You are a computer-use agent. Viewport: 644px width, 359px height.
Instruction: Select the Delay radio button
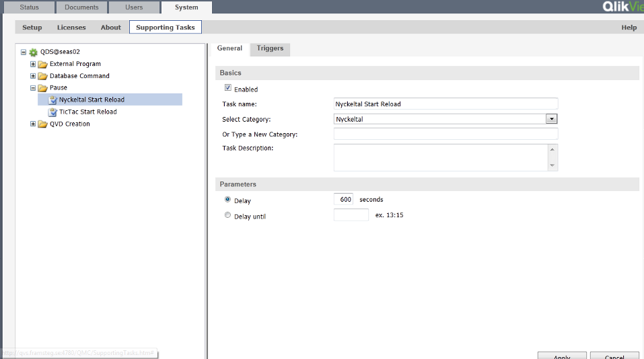227,200
